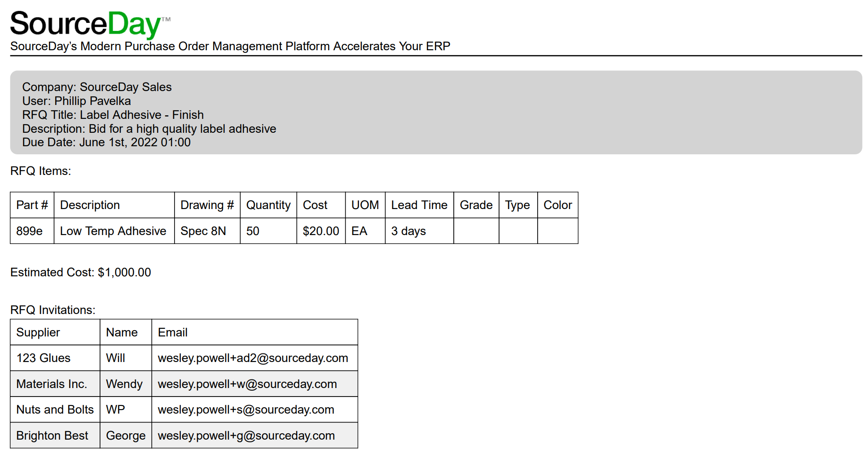
Task: Select the 'EA' unit of measure cell
Action: point(365,231)
